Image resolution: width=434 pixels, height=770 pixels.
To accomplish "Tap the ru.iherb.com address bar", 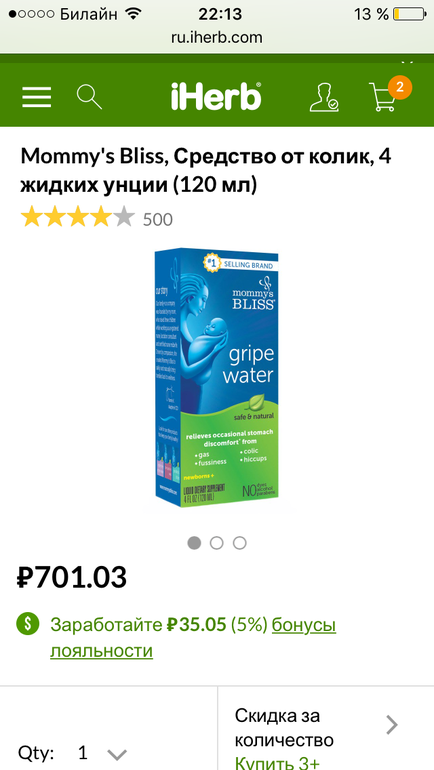I will [217, 37].
